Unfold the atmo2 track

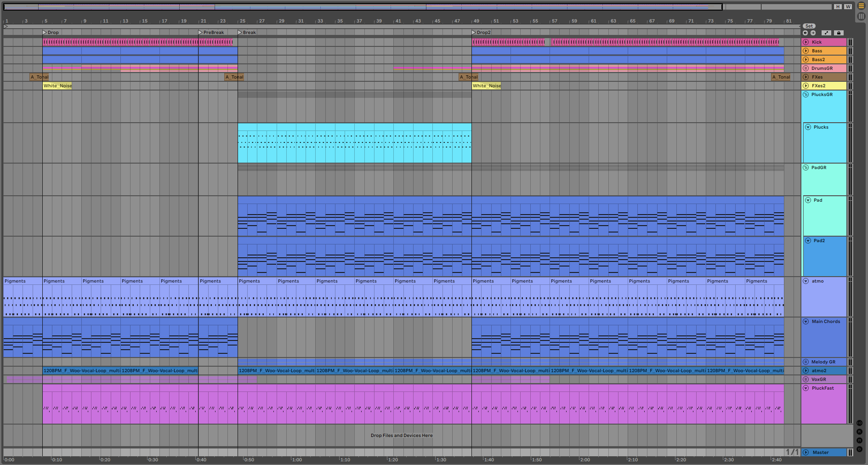click(x=806, y=371)
